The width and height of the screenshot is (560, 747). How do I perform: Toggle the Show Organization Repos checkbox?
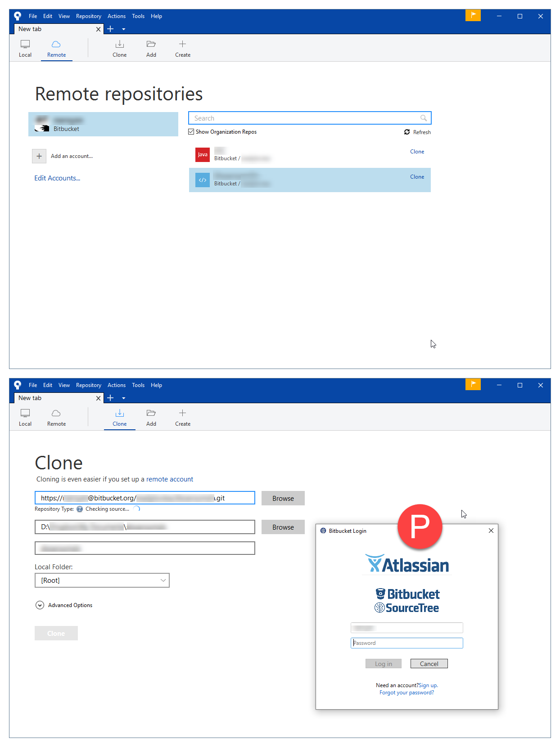point(191,132)
